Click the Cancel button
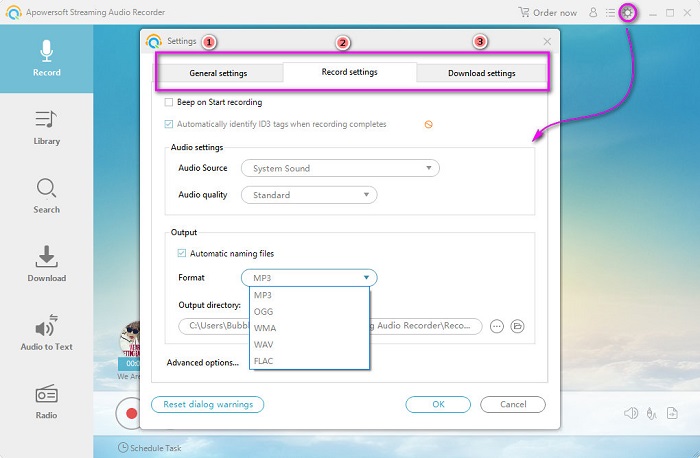Viewport: 700px width, 458px height. pyautogui.click(x=513, y=404)
